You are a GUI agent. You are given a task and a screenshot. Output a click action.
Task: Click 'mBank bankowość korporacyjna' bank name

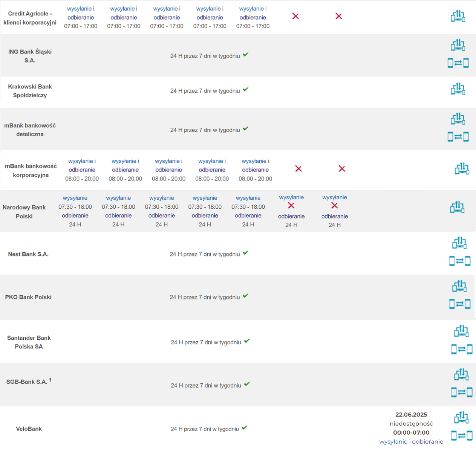(31, 171)
